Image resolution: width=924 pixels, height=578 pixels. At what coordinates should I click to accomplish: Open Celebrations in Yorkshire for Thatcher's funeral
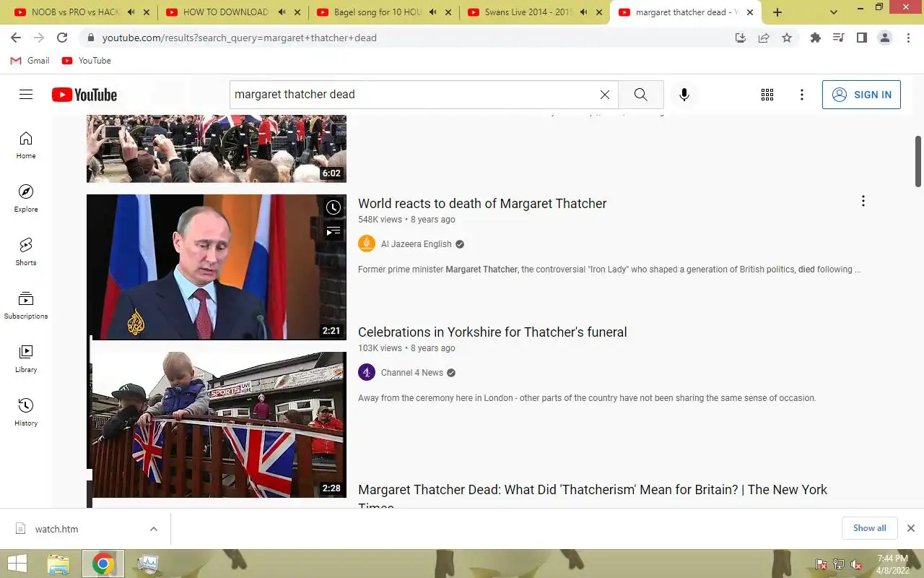pos(492,332)
